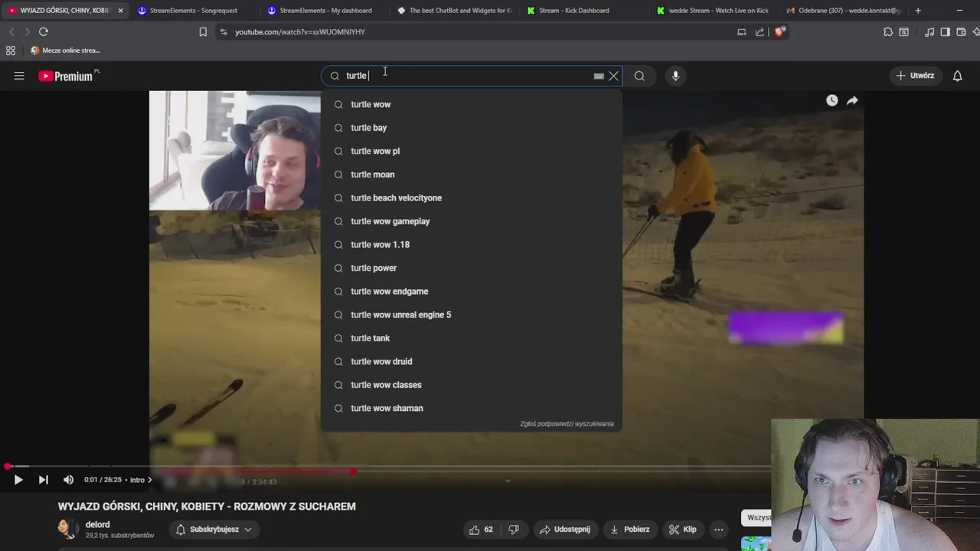Choose suggestion turtle wow classes
The image size is (980, 551).
pyautogui.click(x=471, y=384)
